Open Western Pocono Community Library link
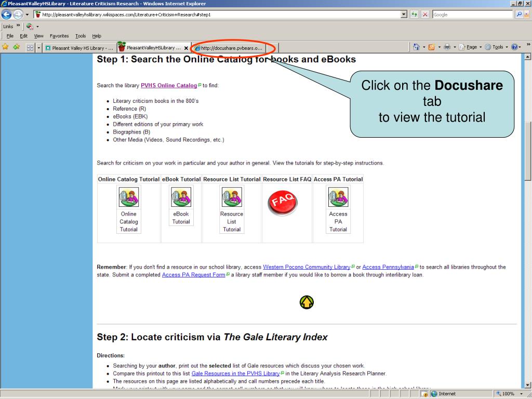532x399 pixels. coord(307,267)
